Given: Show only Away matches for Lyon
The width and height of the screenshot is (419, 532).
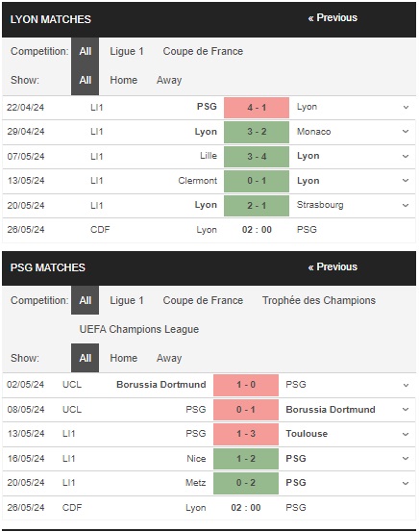Looking at the screenshot, I should point(169,80).
